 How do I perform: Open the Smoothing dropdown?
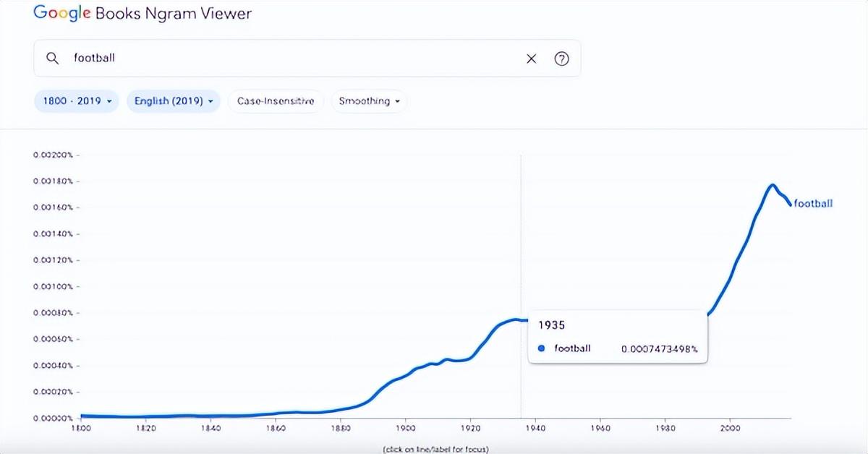[x=369, y=101]
